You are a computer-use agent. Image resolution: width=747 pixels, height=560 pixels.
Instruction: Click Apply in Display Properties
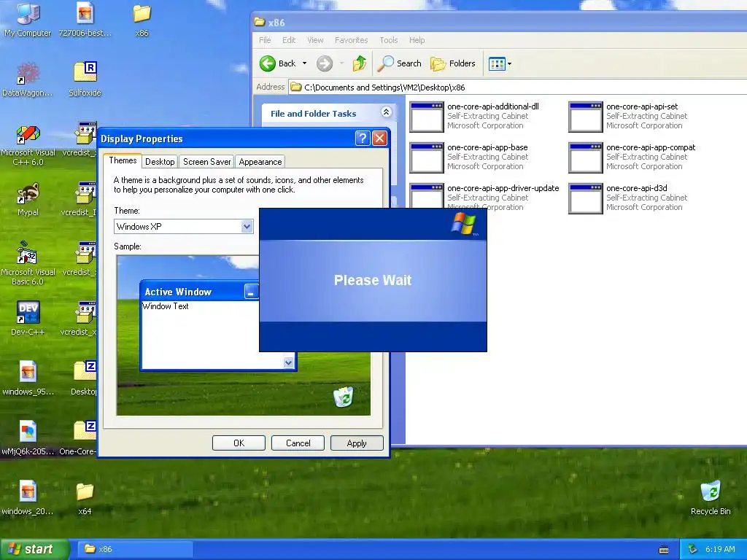tap(357, 443)
